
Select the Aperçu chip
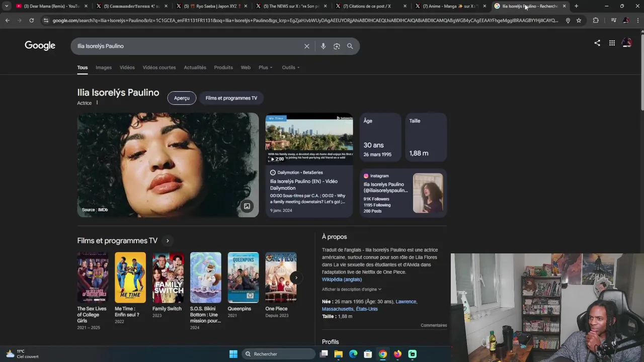182,98
